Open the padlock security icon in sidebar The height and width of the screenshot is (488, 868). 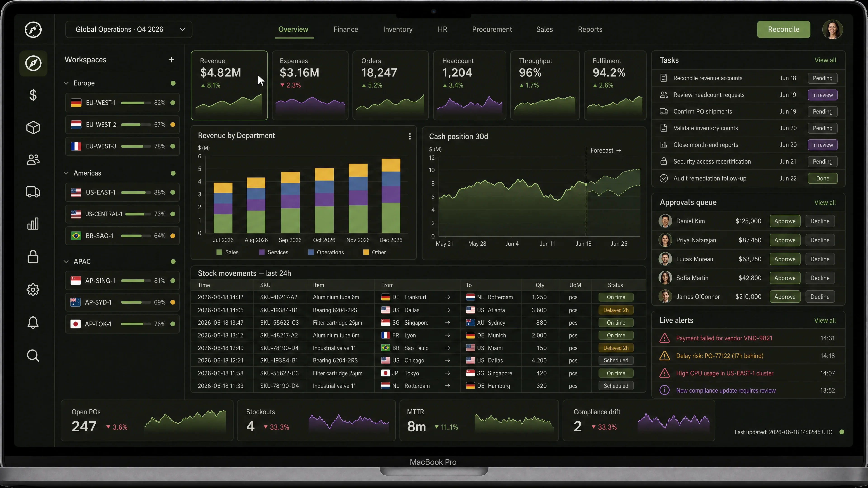pos(33,257)
